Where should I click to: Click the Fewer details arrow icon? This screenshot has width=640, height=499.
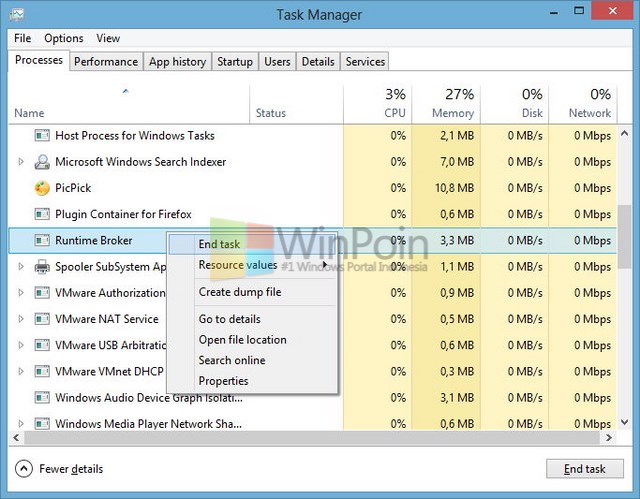coord(24,469)
